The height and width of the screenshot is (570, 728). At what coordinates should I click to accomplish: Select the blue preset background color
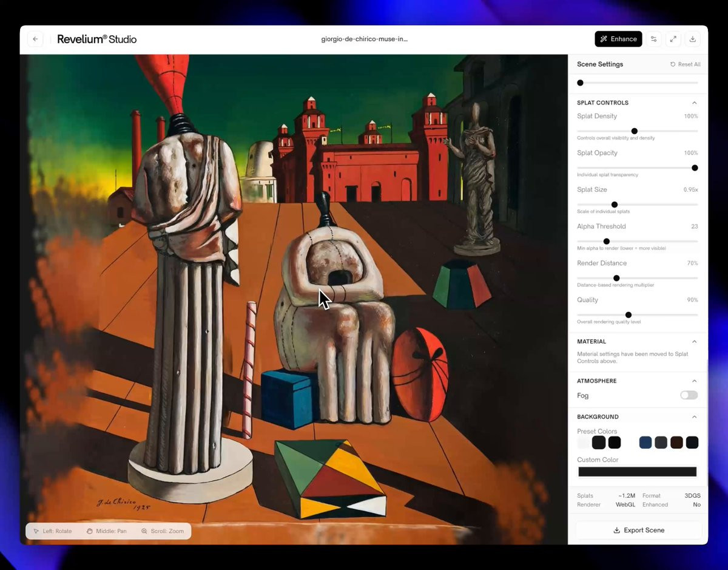[645, 443]
